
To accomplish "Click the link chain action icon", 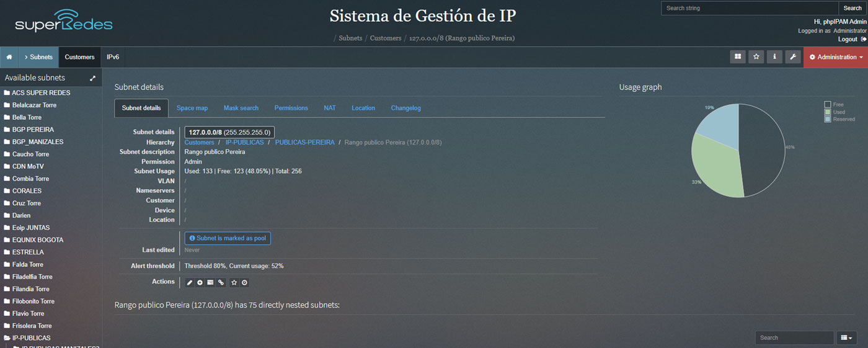I will click(x=221, y=283).
